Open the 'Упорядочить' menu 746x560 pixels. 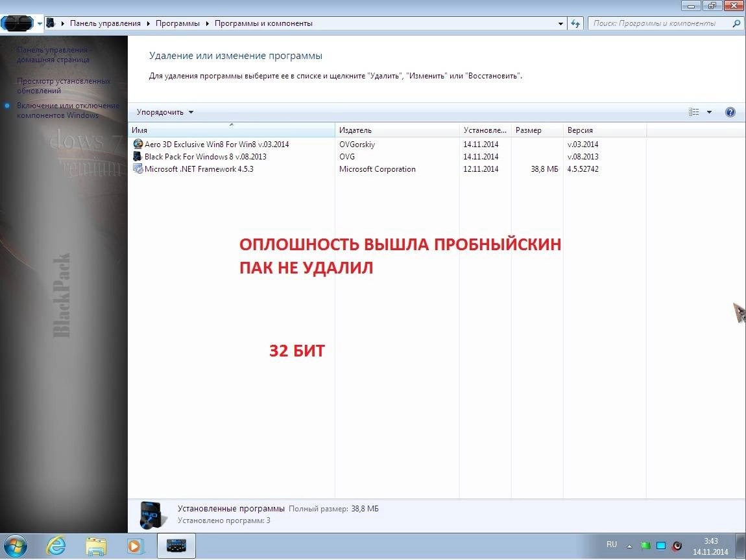tap(165, 112)
